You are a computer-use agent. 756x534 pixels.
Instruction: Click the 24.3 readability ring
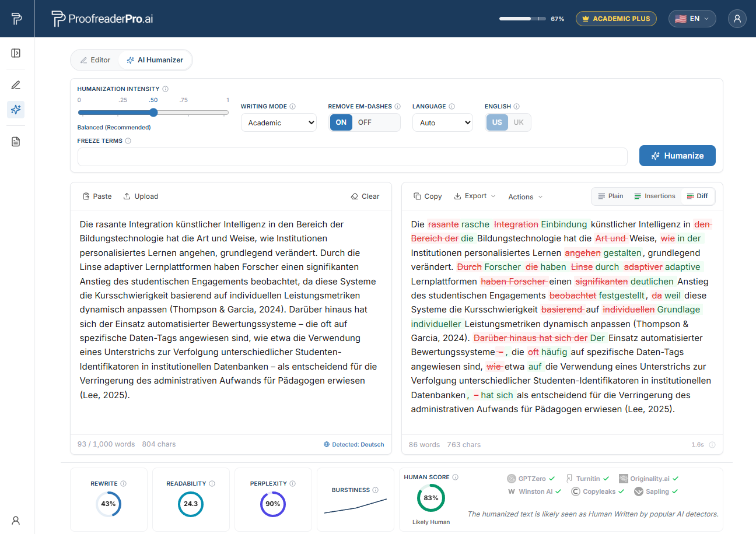(191, 504)
